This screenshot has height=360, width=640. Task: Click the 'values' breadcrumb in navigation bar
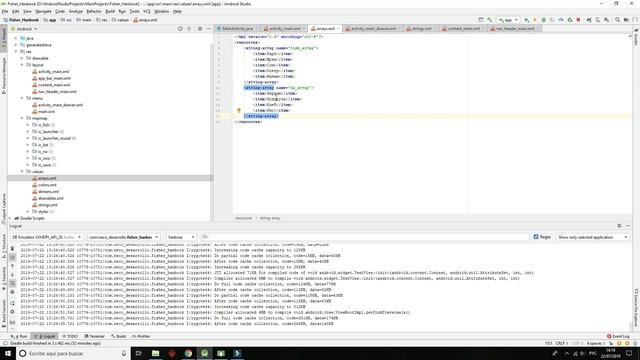(120, 20)
